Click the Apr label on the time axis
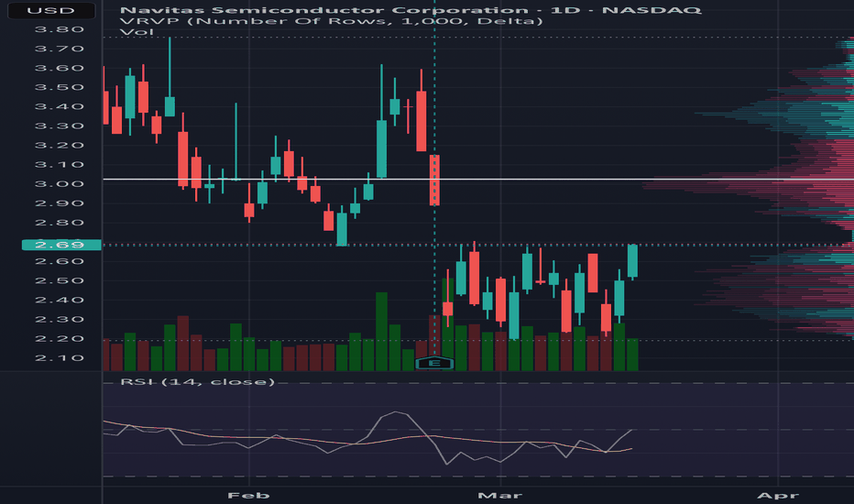 778,495
